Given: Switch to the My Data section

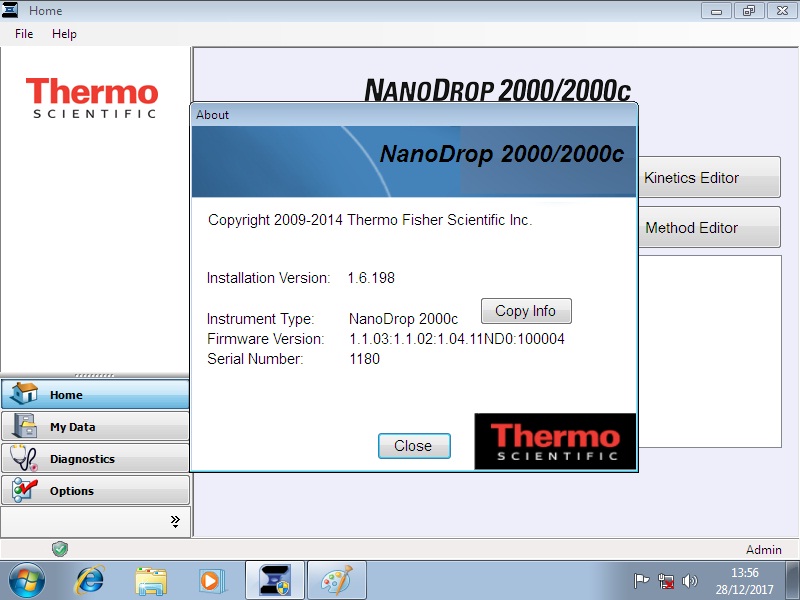Looking at the screenshot, I should pyautogui.click(x=95, y=427).
